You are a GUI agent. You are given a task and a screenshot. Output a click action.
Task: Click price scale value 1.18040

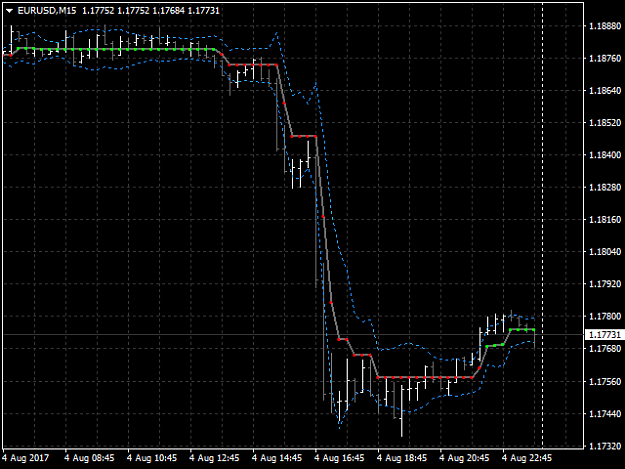pos(605,252)
